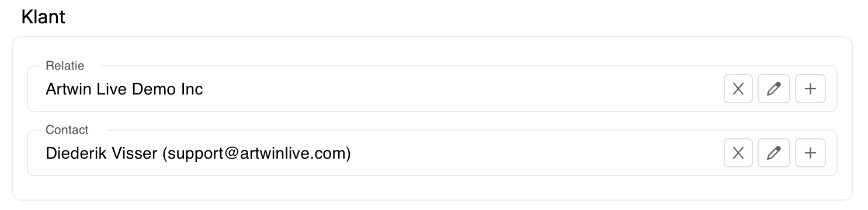Screen dimensions: 868x210
Task: Click empty Klant card area below Contact
Action: point(432,188)
